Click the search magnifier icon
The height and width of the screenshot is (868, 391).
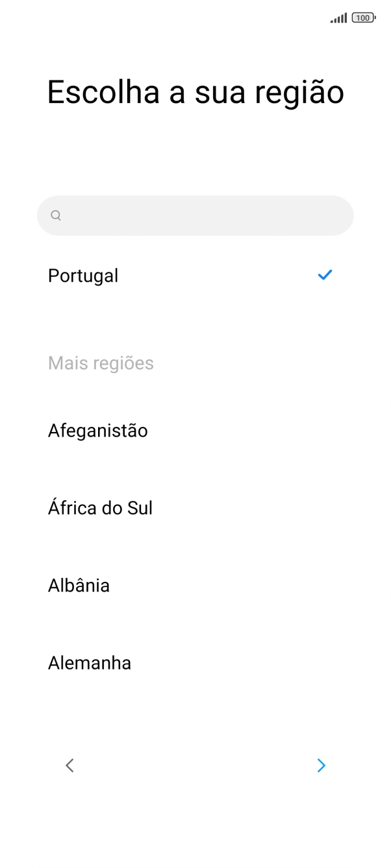coord(56,215)
